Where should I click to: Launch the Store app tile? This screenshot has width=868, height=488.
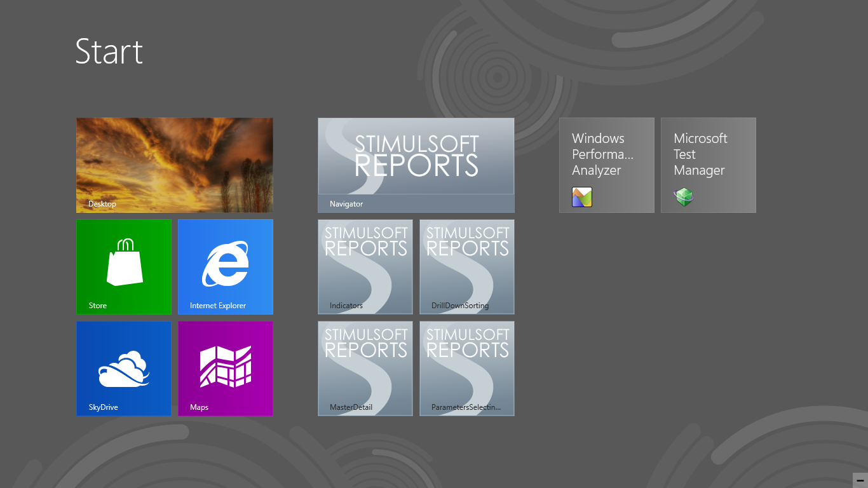(124, 267)
